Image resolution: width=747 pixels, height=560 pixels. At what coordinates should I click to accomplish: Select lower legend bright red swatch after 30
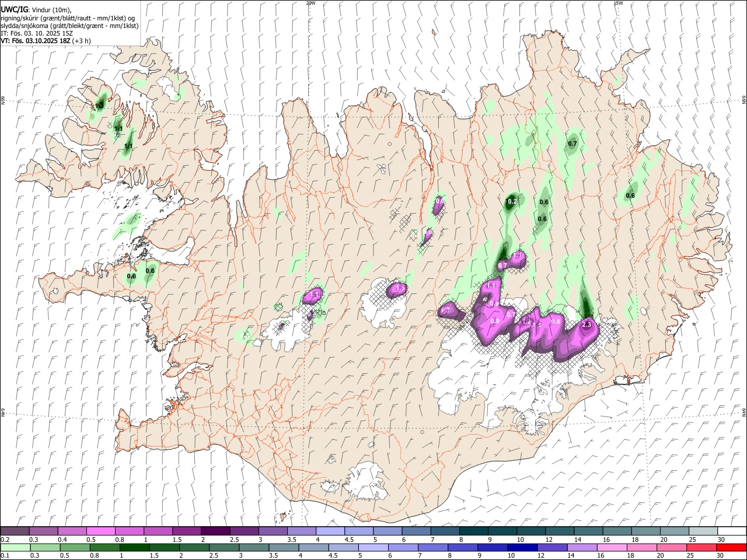pos(731,547)
